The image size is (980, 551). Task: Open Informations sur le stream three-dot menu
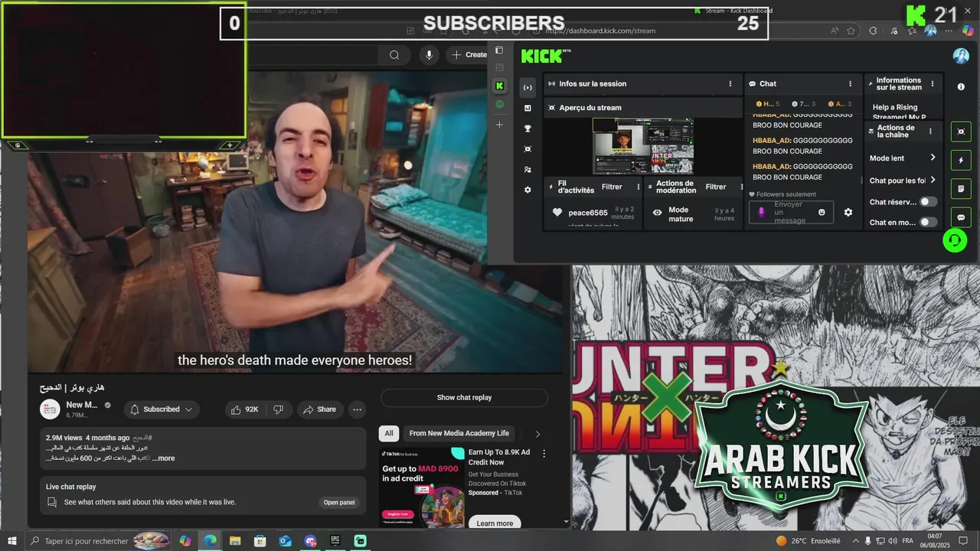932,84
